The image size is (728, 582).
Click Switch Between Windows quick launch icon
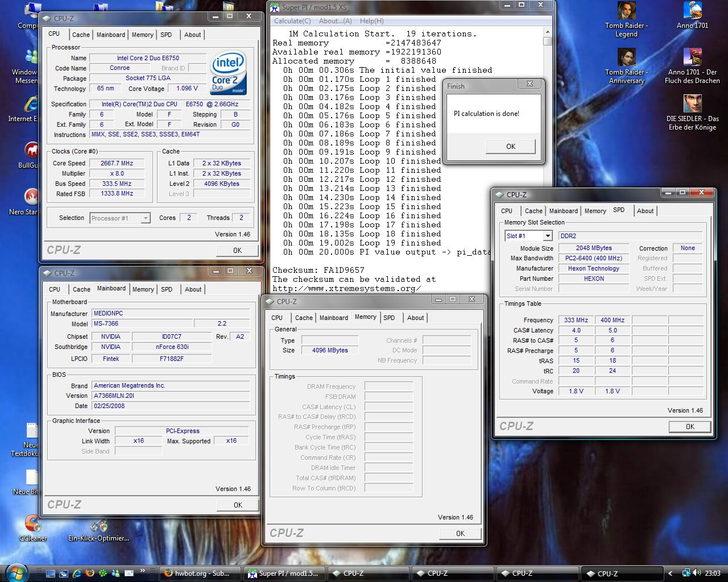pyautogui.click(x=63, y=573)
